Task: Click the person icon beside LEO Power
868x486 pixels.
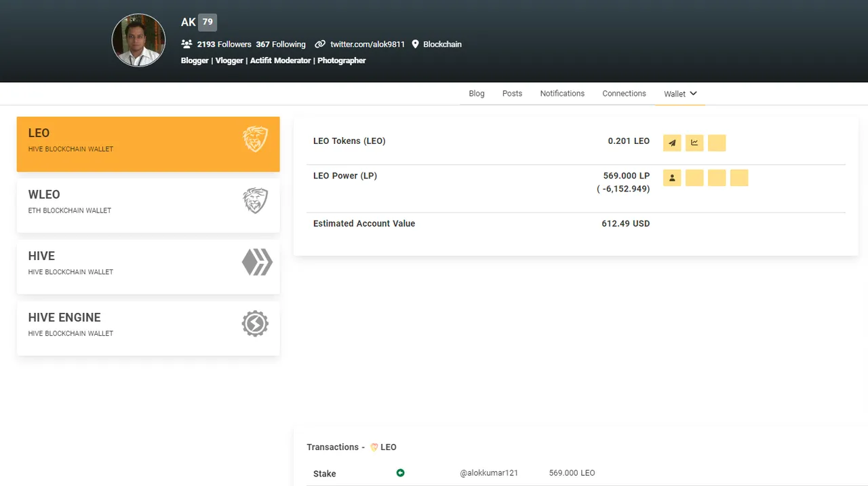Action: (672, 178)
